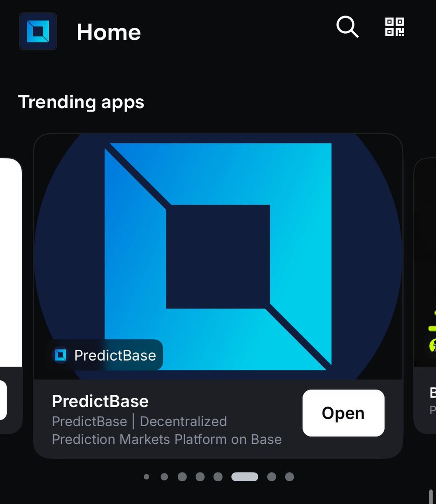This screenshot has height=504, width=436.
Task: Select the seventh carousel page dot
Action: tap(271, 477)
